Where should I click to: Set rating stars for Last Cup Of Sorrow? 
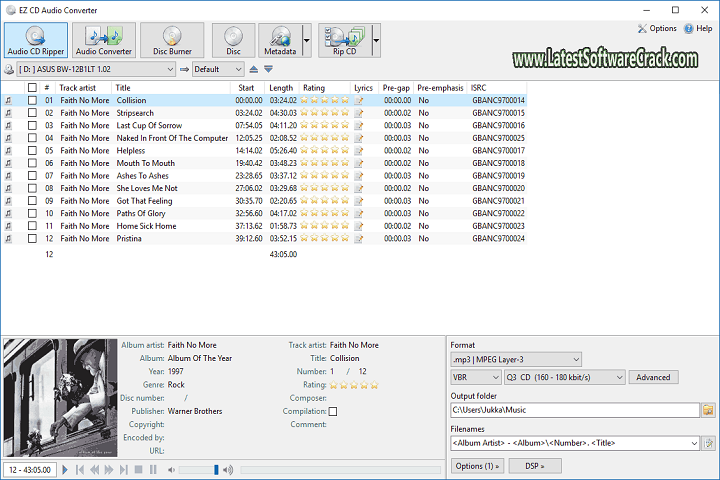[325, 125]
